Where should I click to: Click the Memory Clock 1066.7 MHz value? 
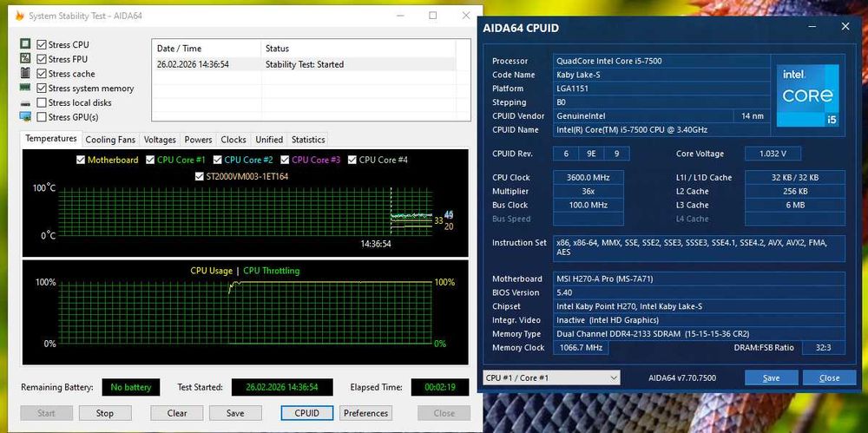581,348
